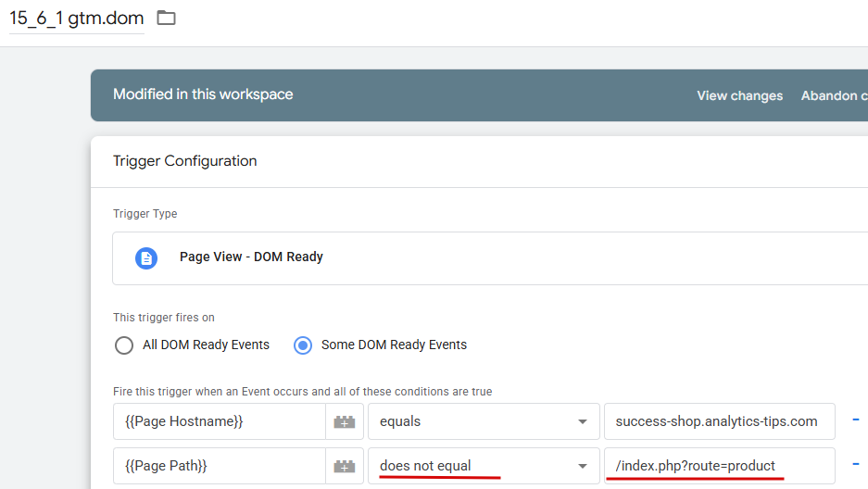868x489 pixels.
Task: Click the folder icon beside trigger name
Action: (166, 19)
